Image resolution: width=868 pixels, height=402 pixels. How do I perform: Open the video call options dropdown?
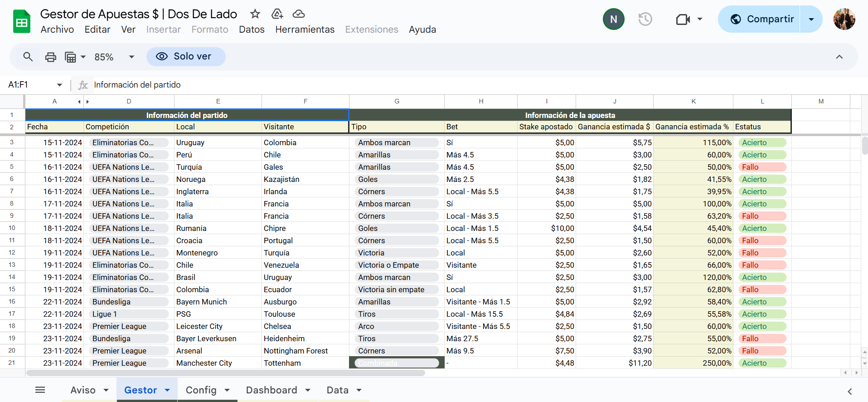(700, 19)
